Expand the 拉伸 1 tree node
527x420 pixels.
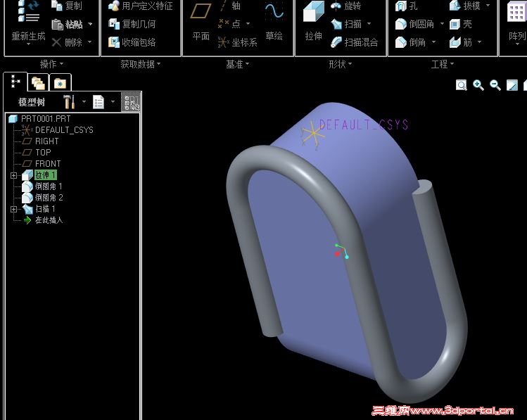13,175
